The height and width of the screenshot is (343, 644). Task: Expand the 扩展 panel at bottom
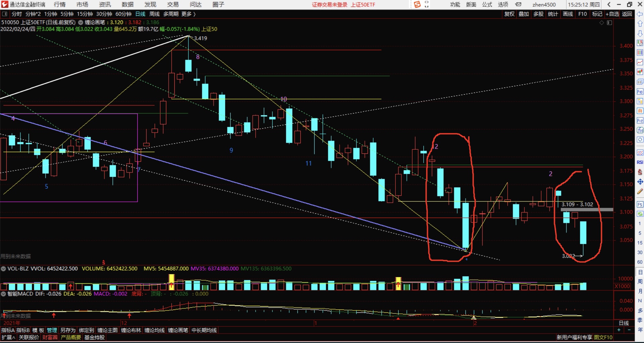8,337
